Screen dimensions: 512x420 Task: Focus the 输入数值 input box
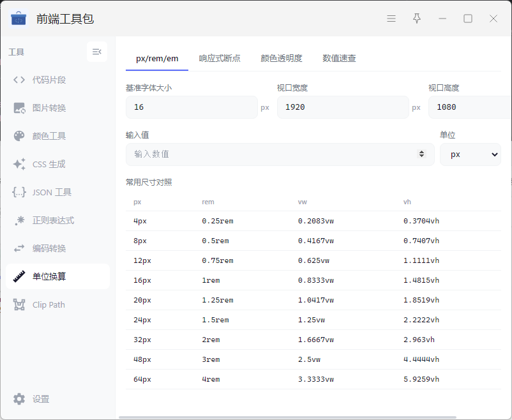click(280, 154)
